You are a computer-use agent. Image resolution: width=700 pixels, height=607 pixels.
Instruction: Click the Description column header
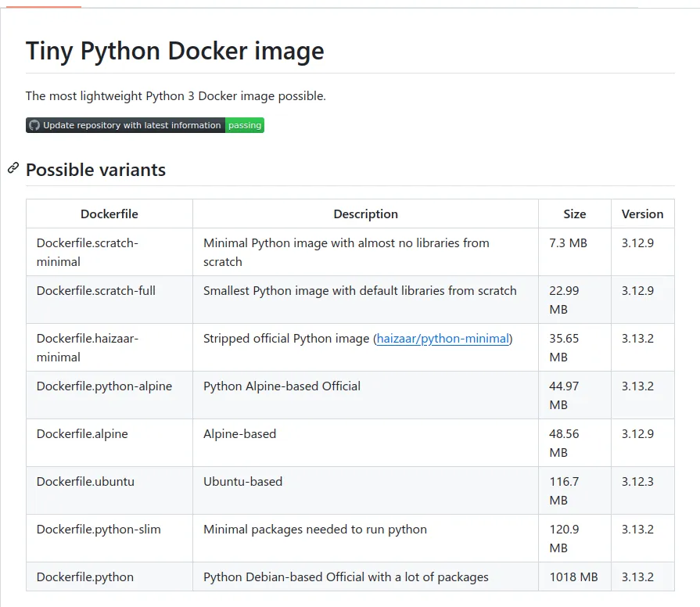365,214
